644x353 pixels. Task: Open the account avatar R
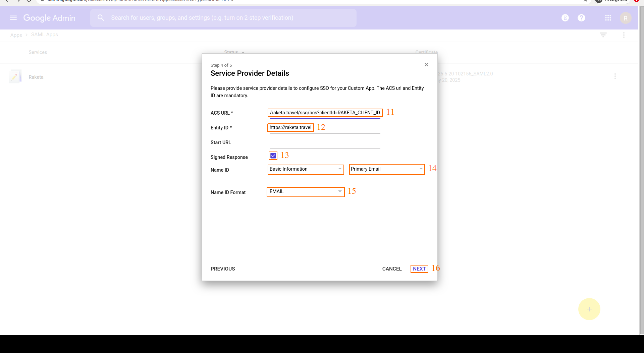coord(626,18)
